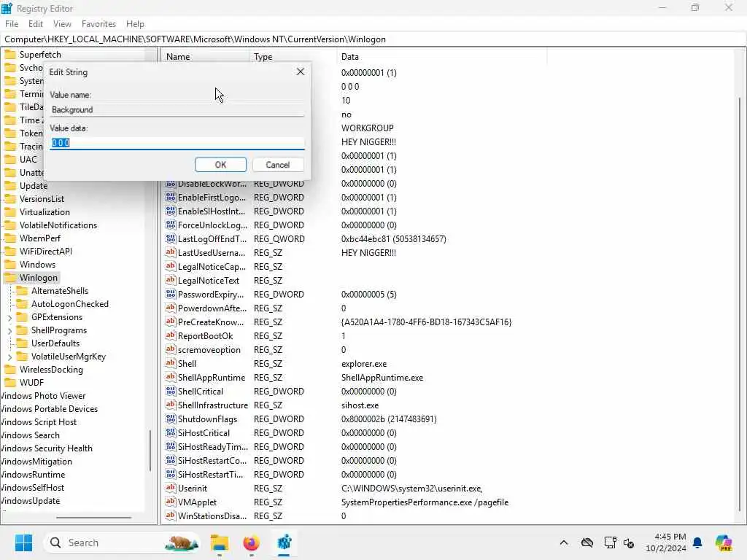Click the string icon beside Shell value
The image size is (747, 560).
click(x=170, y=363)
